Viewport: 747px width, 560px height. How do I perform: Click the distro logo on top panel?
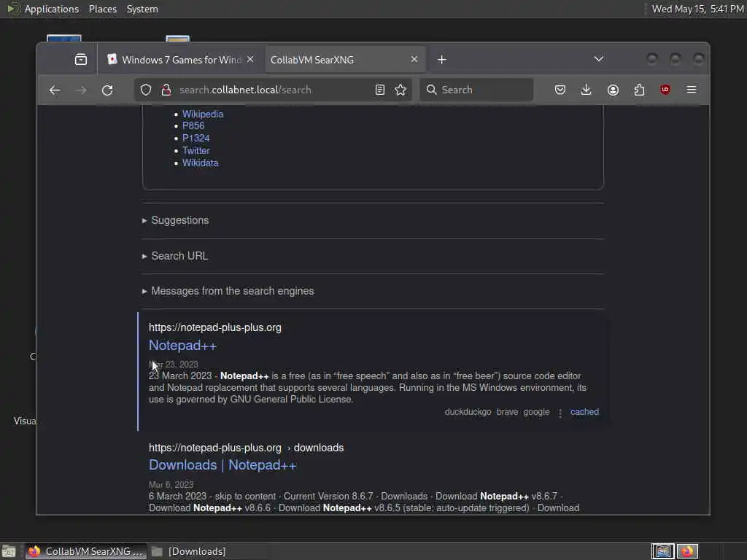13,9
